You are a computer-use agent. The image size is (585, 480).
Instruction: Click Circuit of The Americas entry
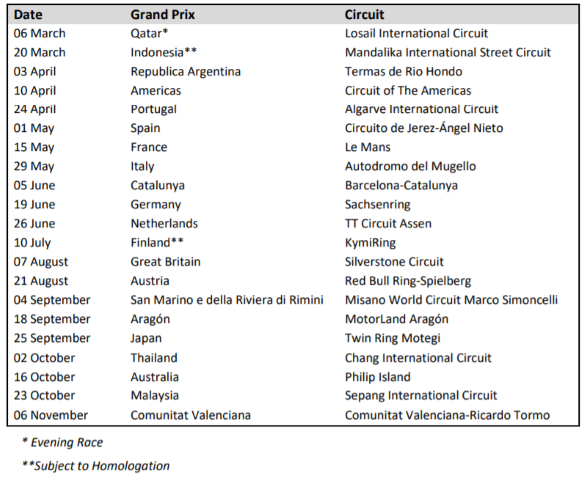(408, 91)
